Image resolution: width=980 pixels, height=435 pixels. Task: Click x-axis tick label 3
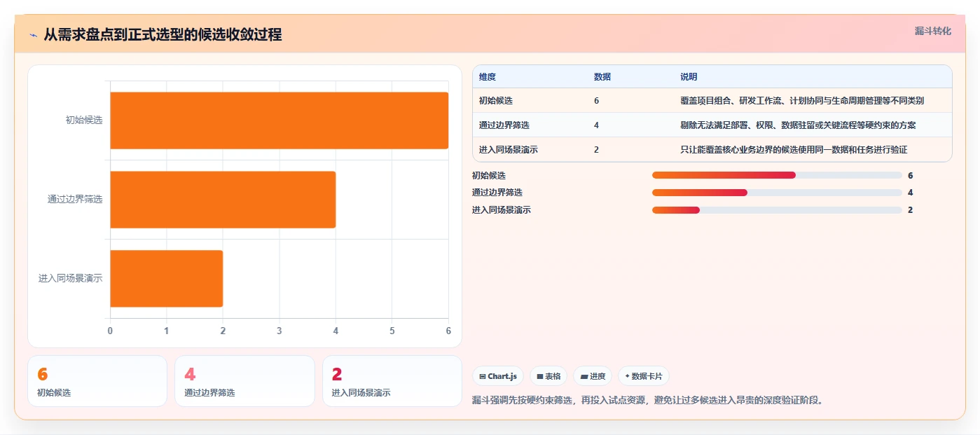coord(279,331)
